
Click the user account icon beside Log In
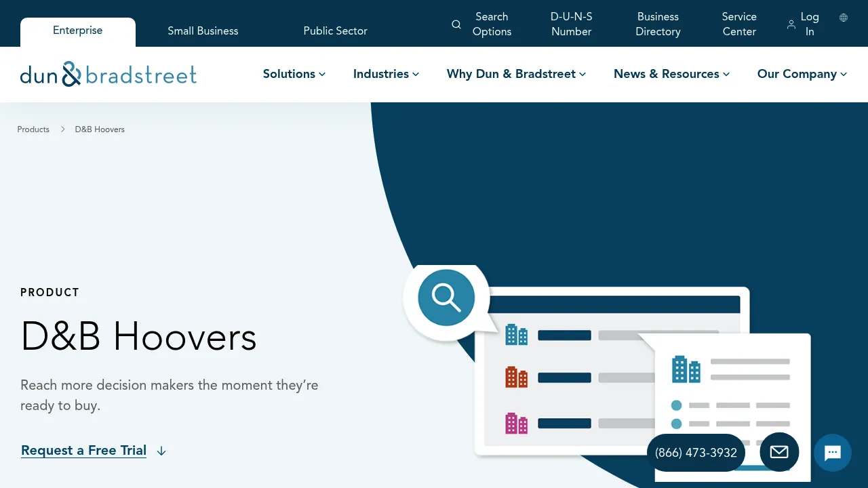(791, 24)
